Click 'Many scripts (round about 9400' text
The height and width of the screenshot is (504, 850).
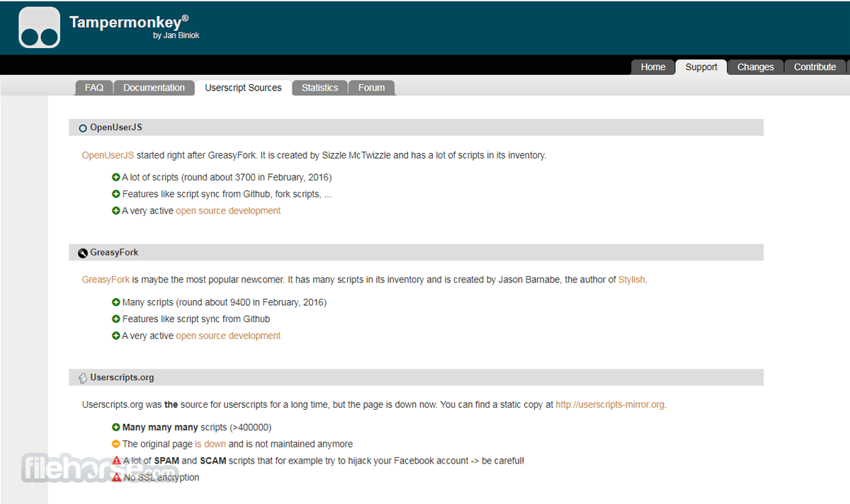click(x=225, y=302)
